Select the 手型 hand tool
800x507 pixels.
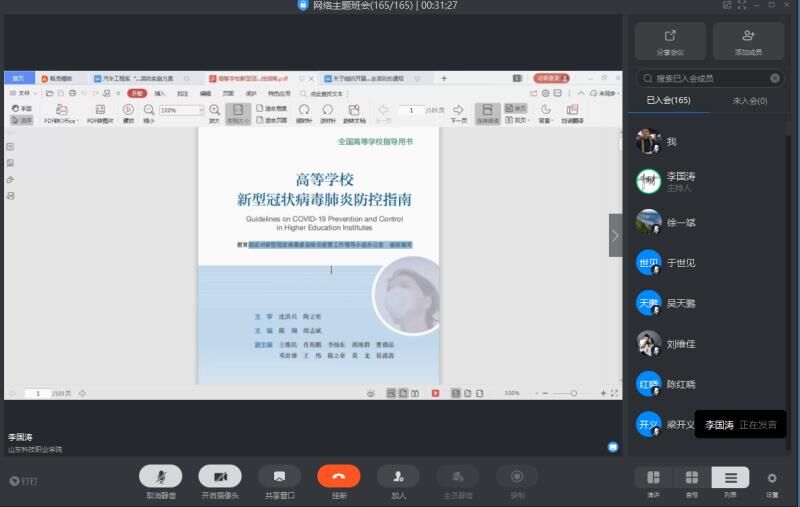coord(21,108)
